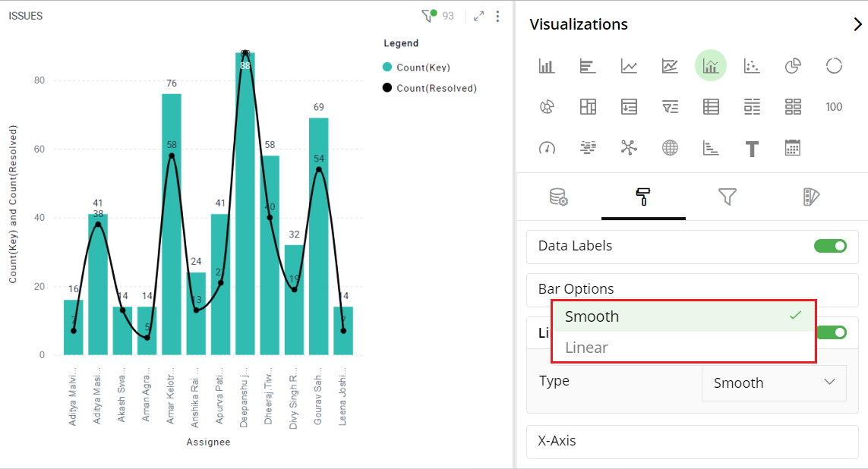Click the black Count(Resolved) legend color dot
Screen dimensions: 868x469
pyautogui.click(x=387, y=87)
